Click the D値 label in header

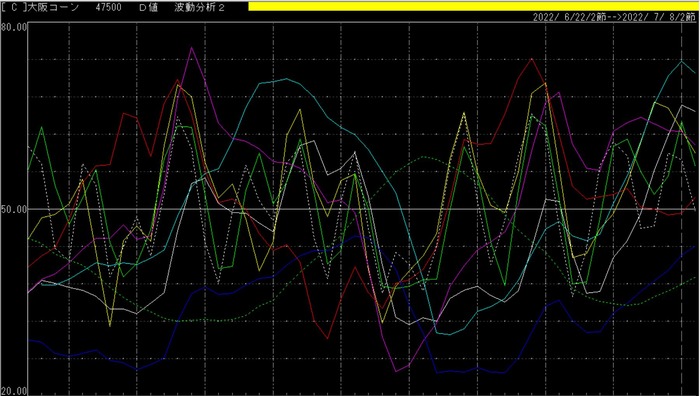pyautogui.click(x=148, y=8)
